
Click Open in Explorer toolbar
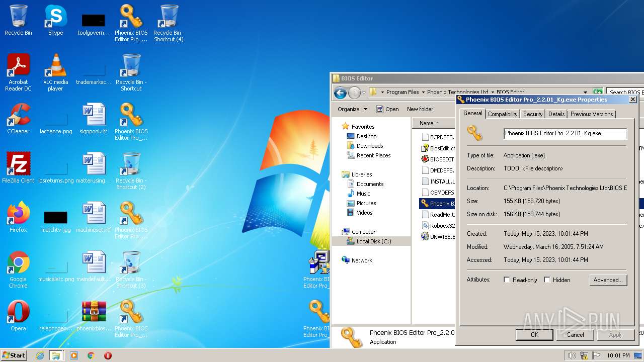pos(387,109)
